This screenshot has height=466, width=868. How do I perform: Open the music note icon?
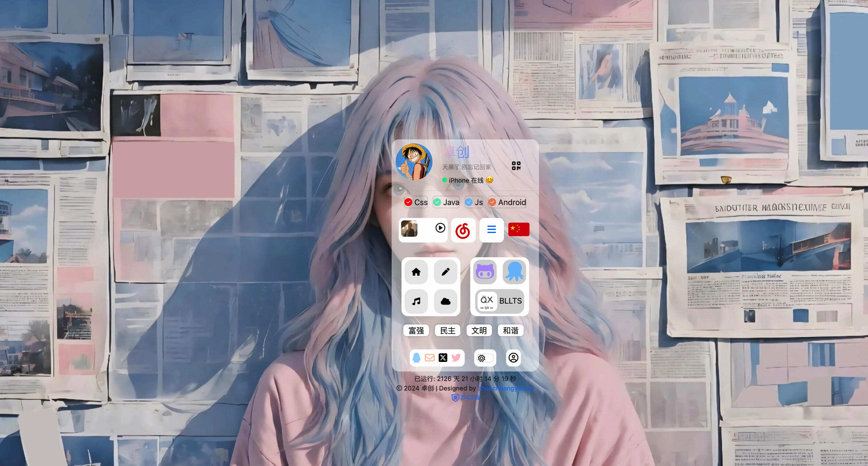(416, 301)
